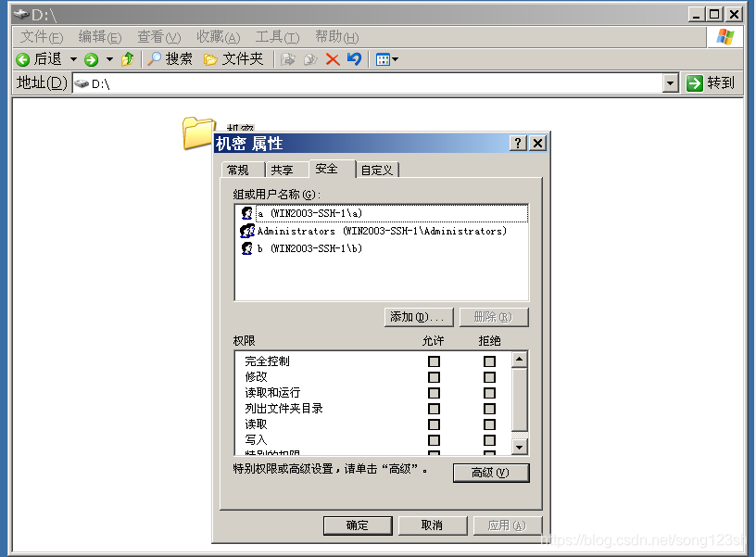
Task: Confirm with the 确定 button
Action: coord(358,525)
